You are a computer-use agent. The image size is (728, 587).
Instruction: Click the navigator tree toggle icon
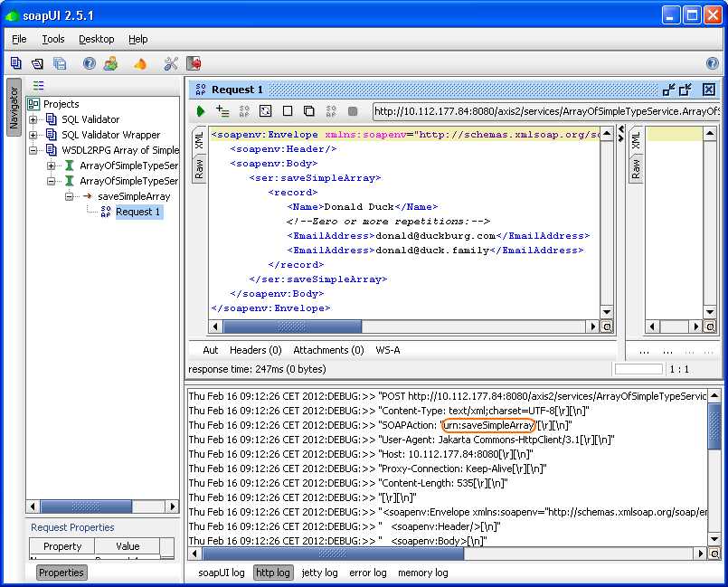38,85
